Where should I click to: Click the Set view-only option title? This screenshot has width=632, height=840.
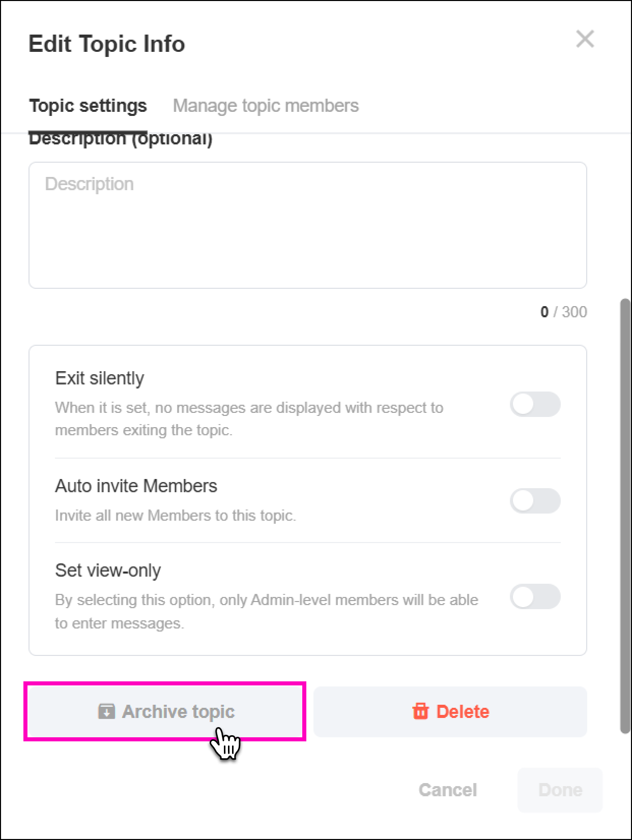tap(108, 571)
